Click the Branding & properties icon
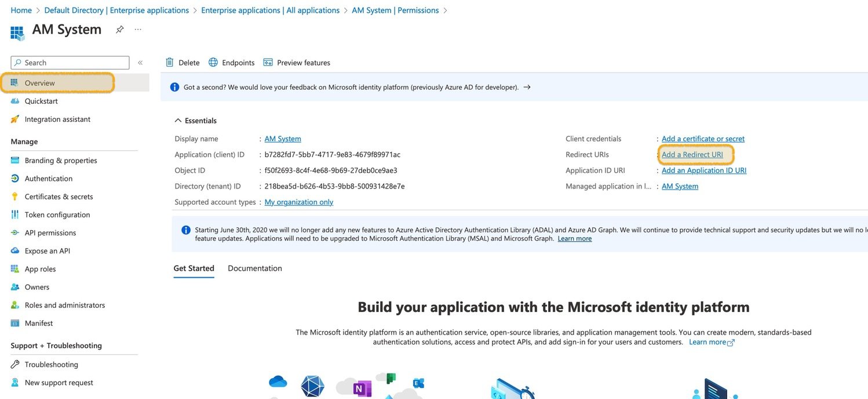The height and width of the screenshot is (399, 868). pos(15,160)
